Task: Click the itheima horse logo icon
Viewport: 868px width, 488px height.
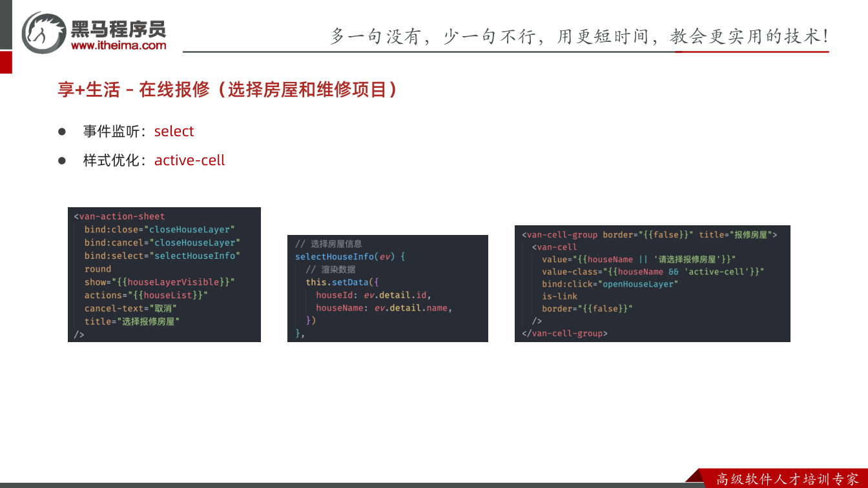Action: (44, 32)
